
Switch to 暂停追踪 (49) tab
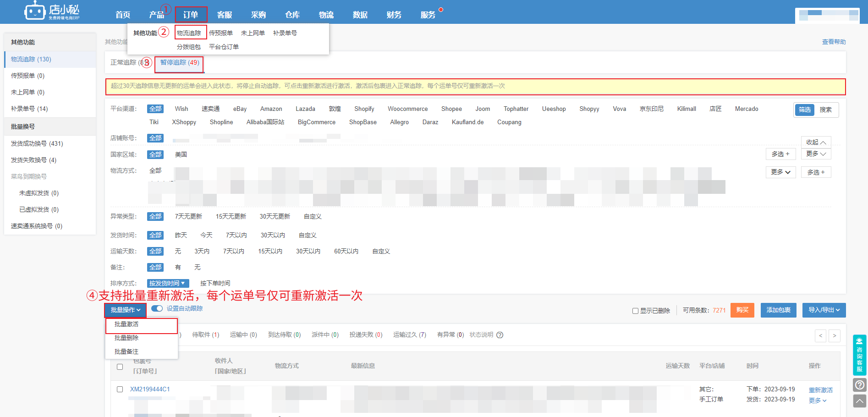(180, 62)
